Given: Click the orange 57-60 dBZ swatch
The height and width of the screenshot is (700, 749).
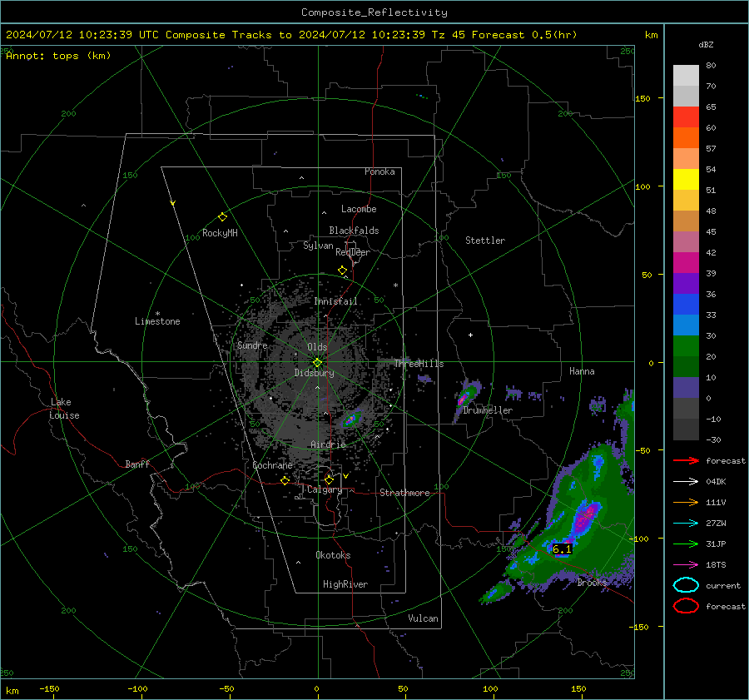Looking at the screenshot, I should 686,138.
